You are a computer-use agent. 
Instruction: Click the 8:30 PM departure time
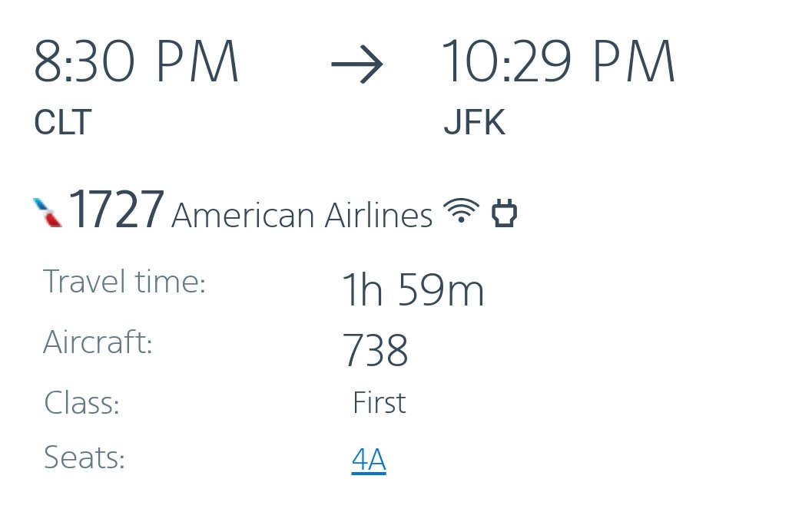(136, 63)
